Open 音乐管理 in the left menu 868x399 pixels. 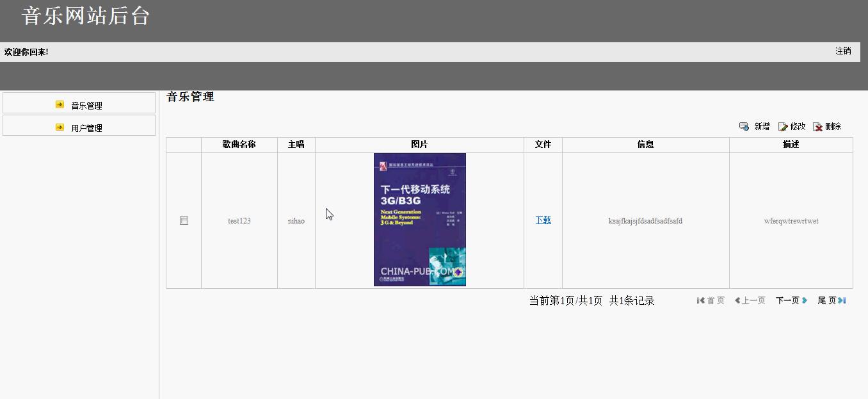tap(79, 103)
